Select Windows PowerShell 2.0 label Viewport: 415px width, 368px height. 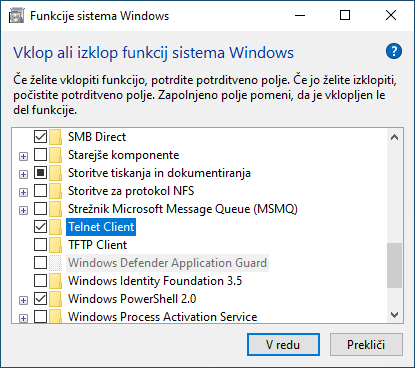click(x=132, y=299)
